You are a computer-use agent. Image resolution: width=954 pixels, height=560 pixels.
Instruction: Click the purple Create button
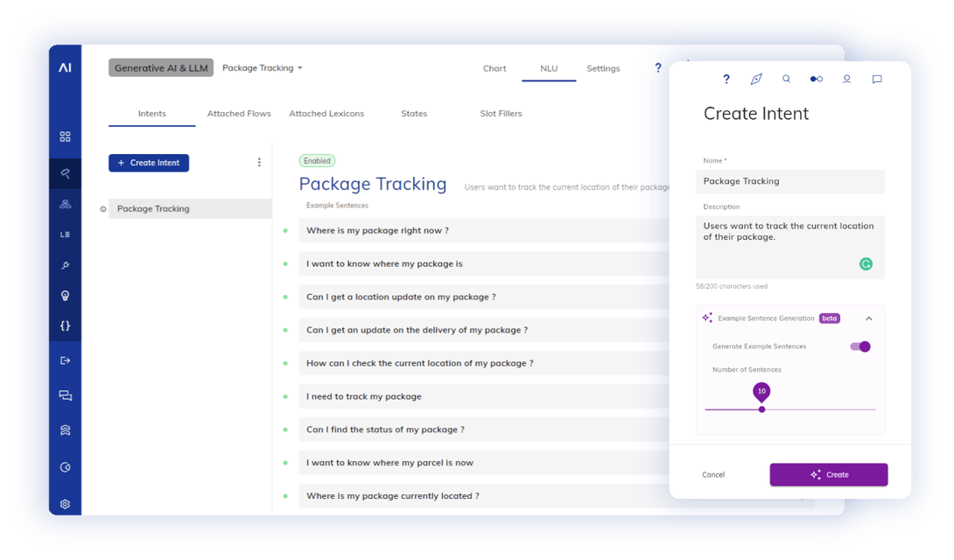coord(829,475)
